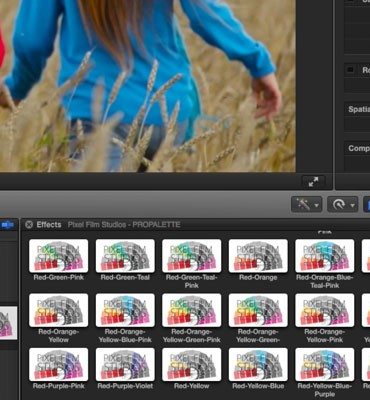370x400 pixels.
Task: Select the Red-Yellow-Blue effect thumbnail
Action: point(258,364)
